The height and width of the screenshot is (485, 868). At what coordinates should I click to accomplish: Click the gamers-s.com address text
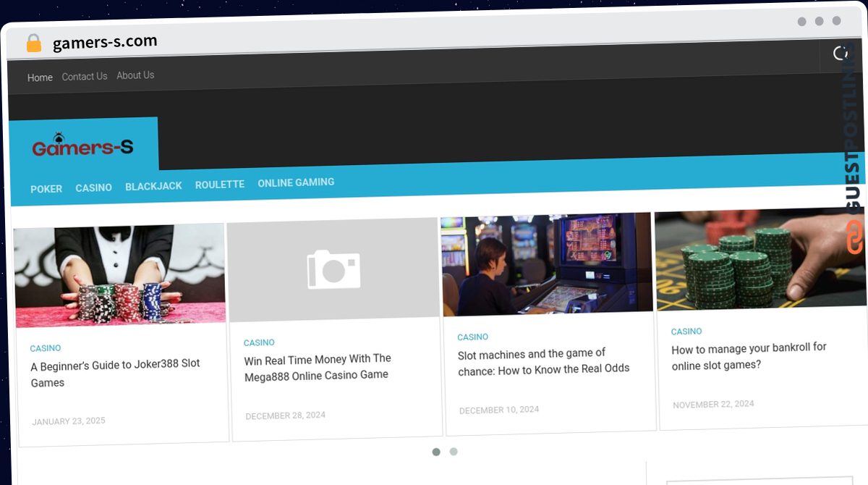click(105, 43)
